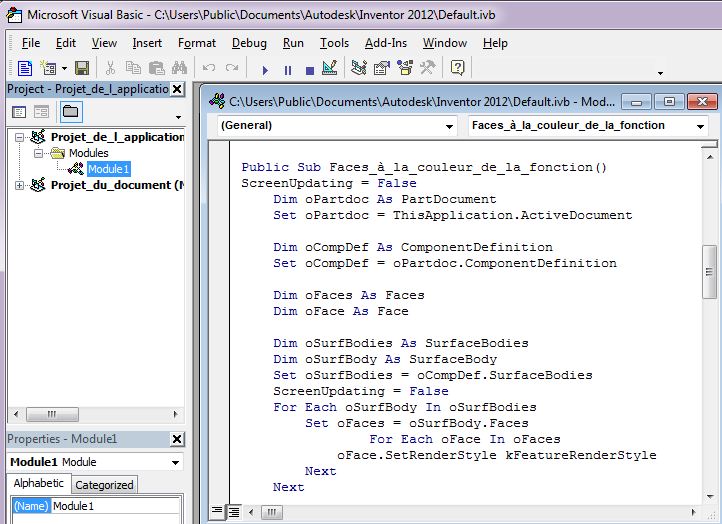The width and height of the screenshot is (722, 524).
Task: Collapse the Modules folder node
Action: [x=39, y=153]
